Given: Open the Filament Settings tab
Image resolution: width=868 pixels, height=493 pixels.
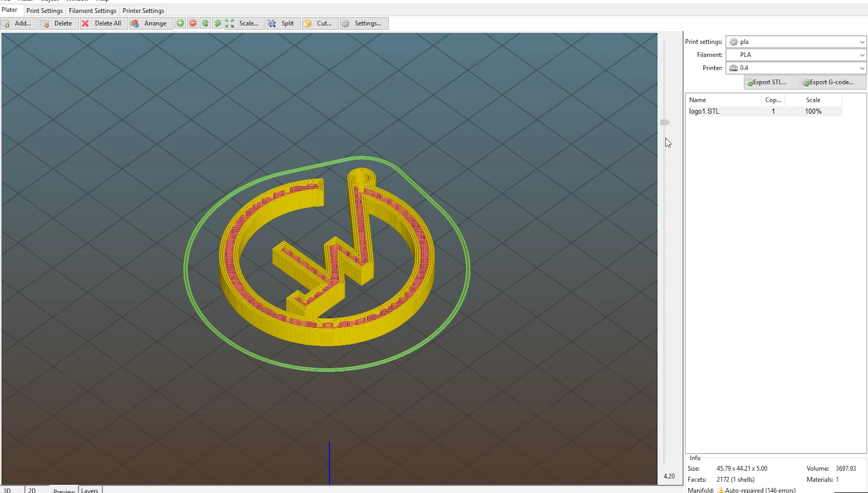Looking at the screenshot, I should 93,10.
